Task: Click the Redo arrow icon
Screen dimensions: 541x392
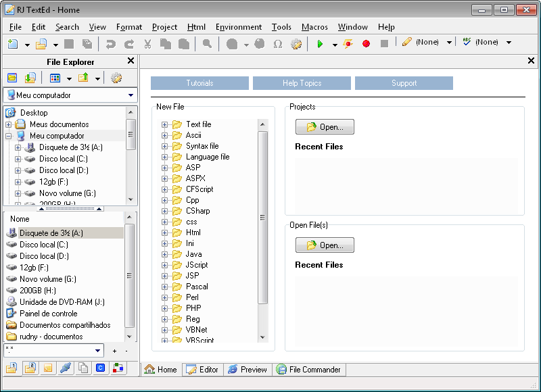Action: tap(129, 44)
